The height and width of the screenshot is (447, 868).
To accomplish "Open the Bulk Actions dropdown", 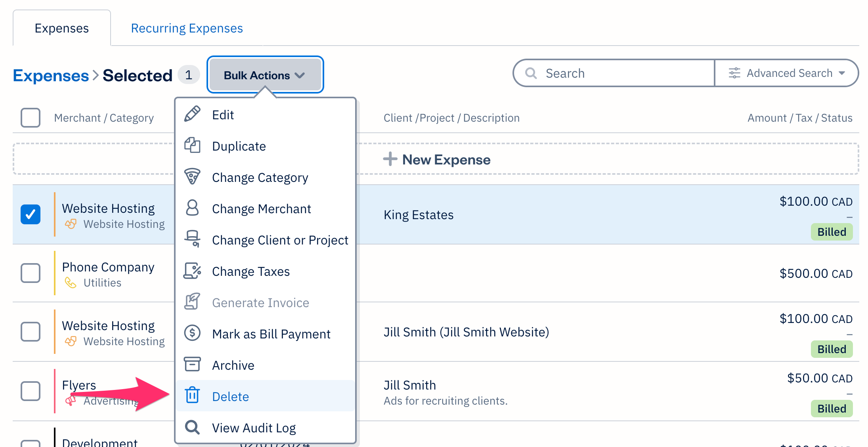I will (x=264, y=74).
